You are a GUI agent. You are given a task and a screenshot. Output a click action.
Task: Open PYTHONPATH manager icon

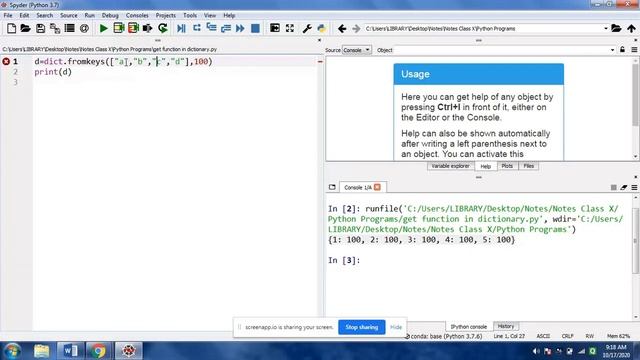click(x=322, y=28)
